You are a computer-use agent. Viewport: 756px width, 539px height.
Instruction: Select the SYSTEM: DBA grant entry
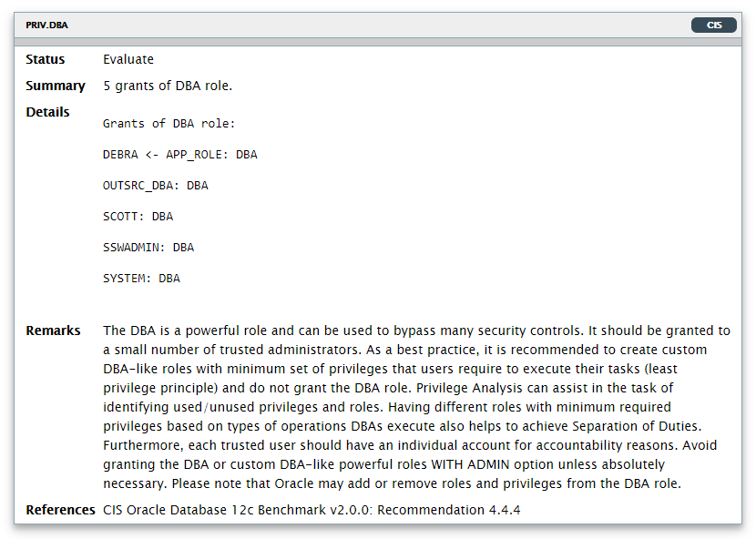click(x=141, y=279)
